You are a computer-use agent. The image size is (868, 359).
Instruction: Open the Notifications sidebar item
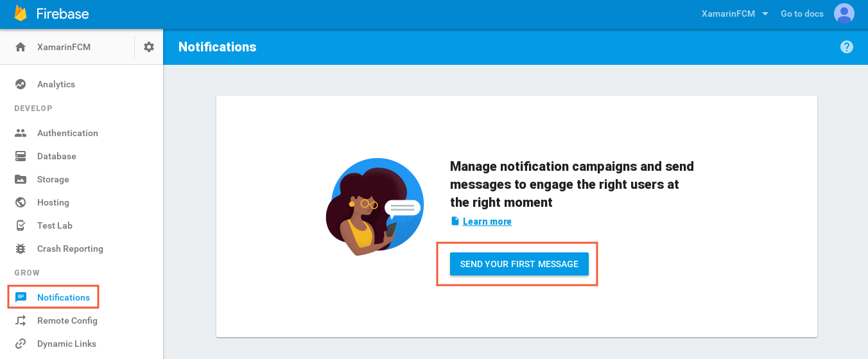tap(63, 297)
